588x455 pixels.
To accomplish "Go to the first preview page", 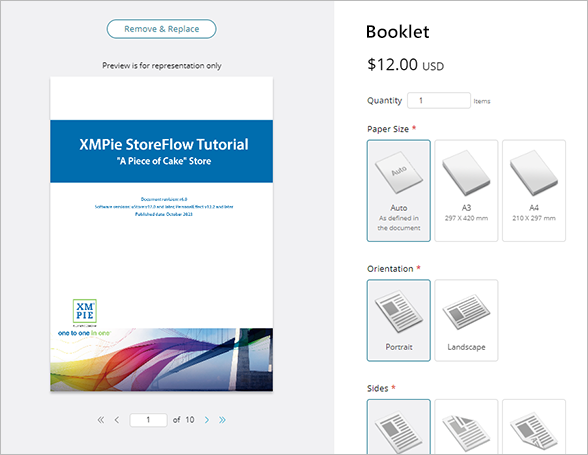I will tap(100, 420).
